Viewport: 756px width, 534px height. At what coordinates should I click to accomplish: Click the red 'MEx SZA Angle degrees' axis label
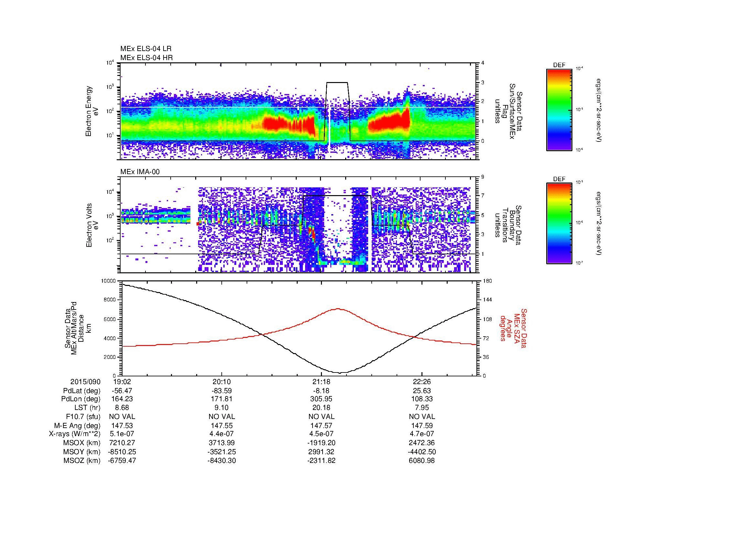coord(513,328)
